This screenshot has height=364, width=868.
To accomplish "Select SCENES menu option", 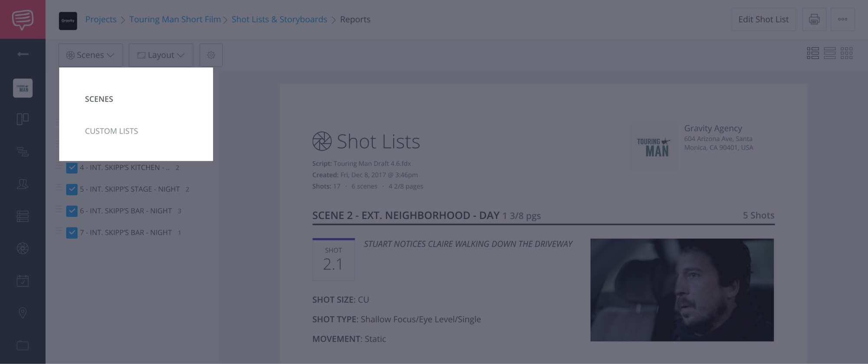I will 99,99.
